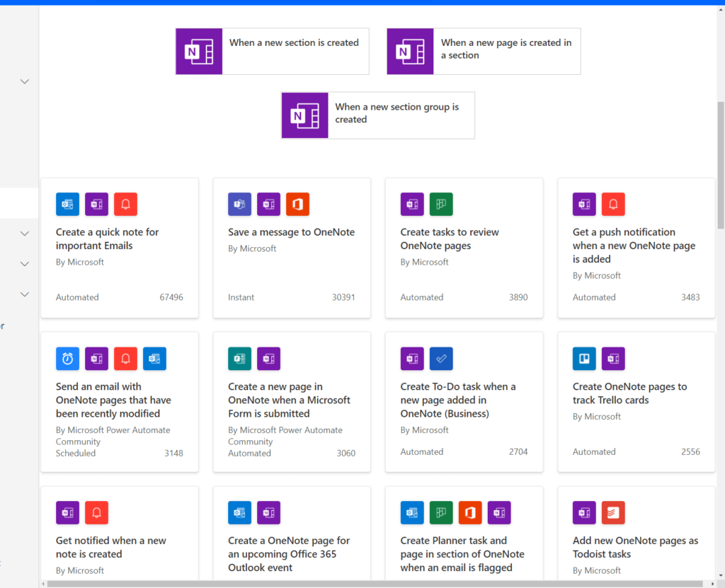725x588 pixels.
Task: Click usage count '67496' on quick note card
Action: [x=171, y=297]
